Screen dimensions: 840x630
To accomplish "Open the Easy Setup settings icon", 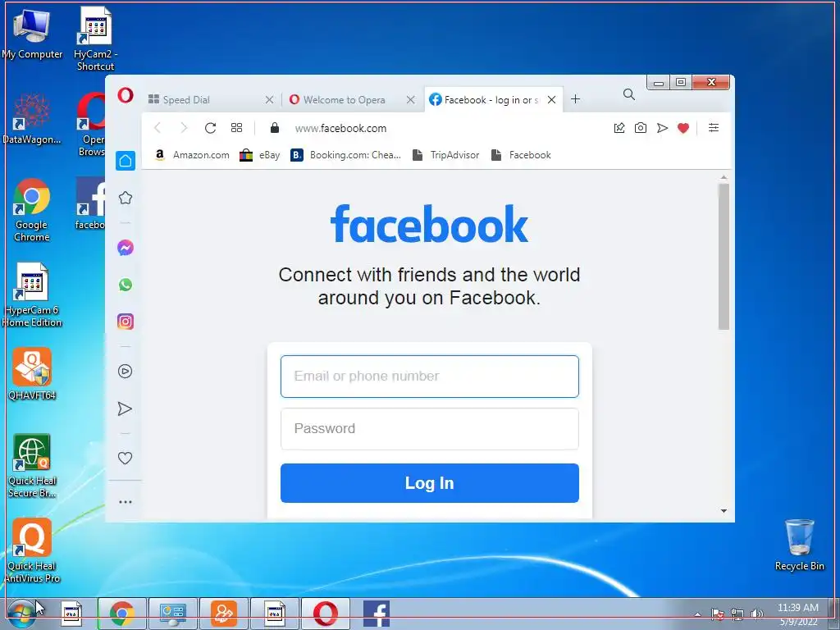I will click(714, 127).
